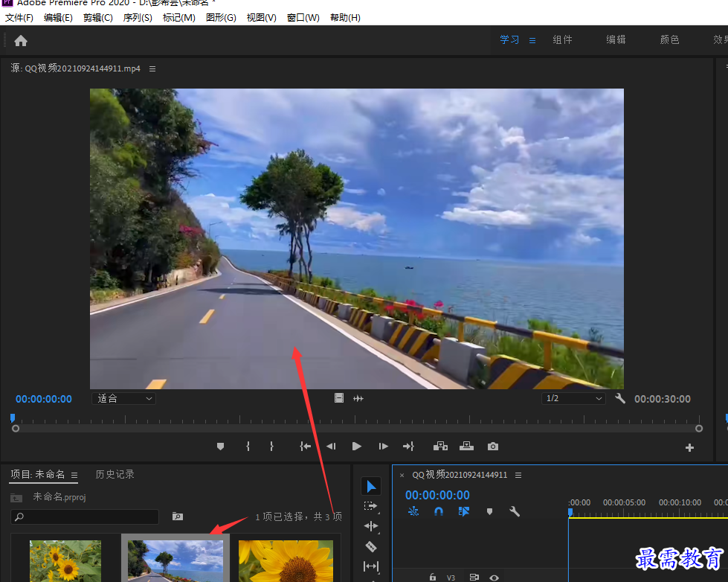Switch to the 历史记录 tab
Image resolution: width=728 pixels, height=582 pixels.
click(115, 474)
